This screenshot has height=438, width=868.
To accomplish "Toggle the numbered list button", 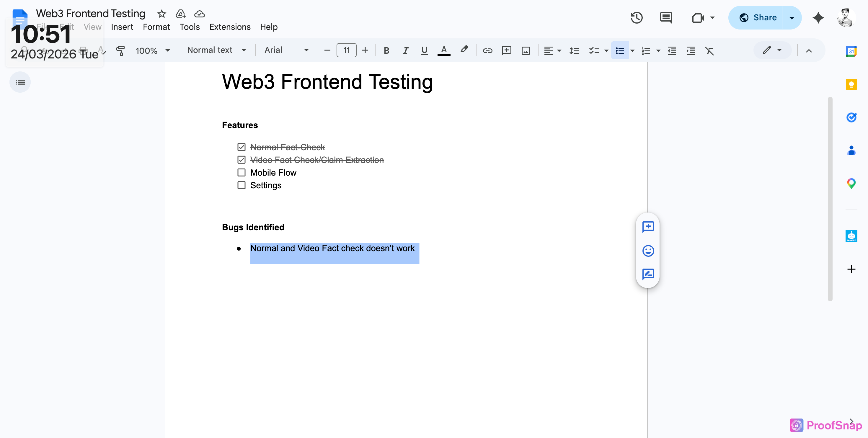I will (646, 50).
